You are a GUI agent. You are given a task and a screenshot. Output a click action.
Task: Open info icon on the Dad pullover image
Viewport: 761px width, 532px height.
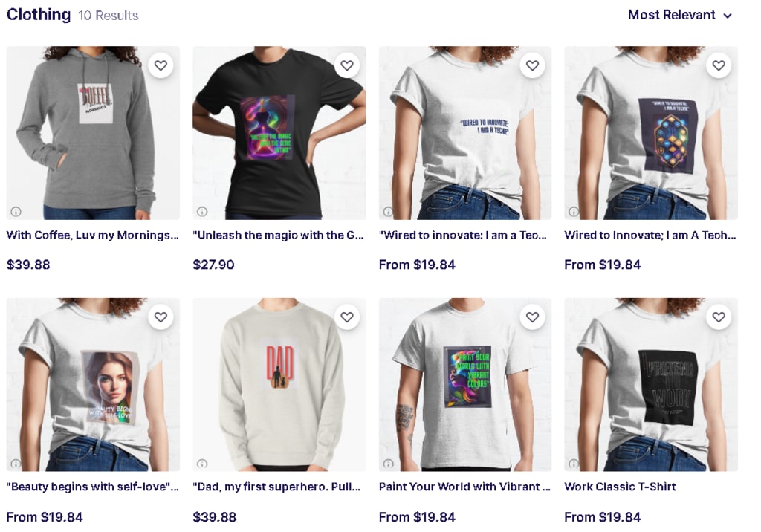(x=202, y=464)
